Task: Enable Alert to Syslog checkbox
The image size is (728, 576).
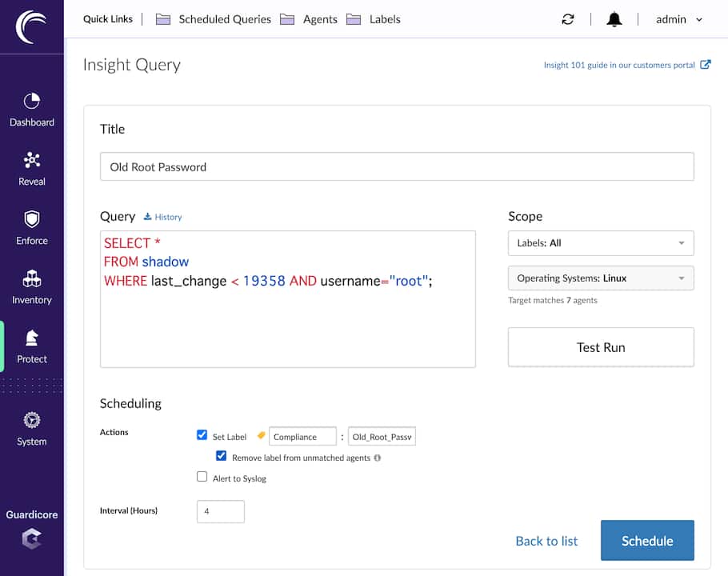Action: [x=202, y=478]
